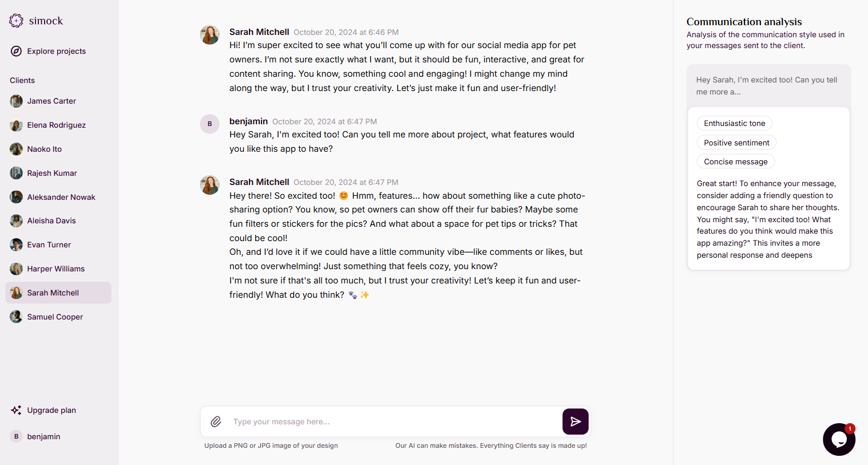Click the message input field
868x465 pixels.
coord(372,421)
